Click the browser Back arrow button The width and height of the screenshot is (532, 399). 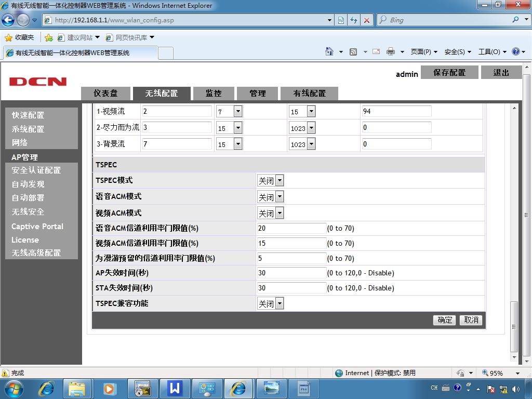(x=8, y=20)
